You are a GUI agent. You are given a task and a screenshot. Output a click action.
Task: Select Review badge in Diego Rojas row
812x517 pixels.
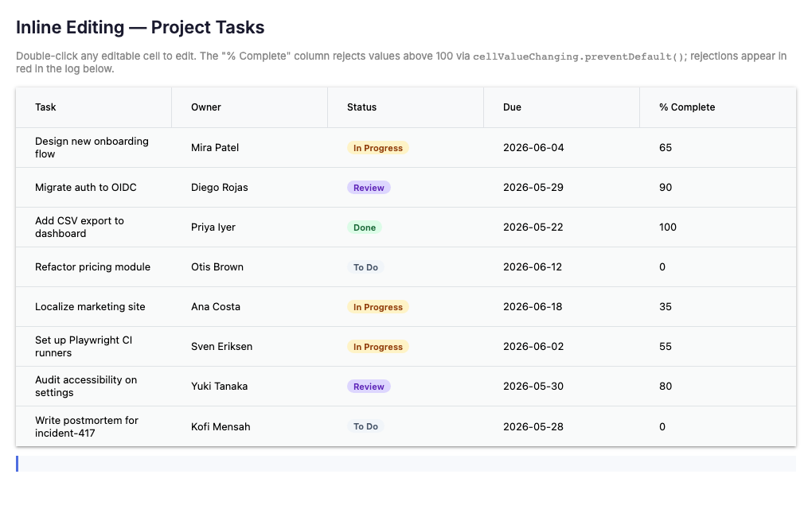(369, 188)
